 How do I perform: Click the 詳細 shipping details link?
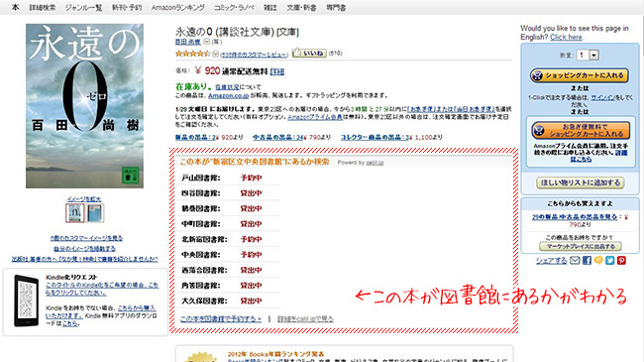(277, 71)
